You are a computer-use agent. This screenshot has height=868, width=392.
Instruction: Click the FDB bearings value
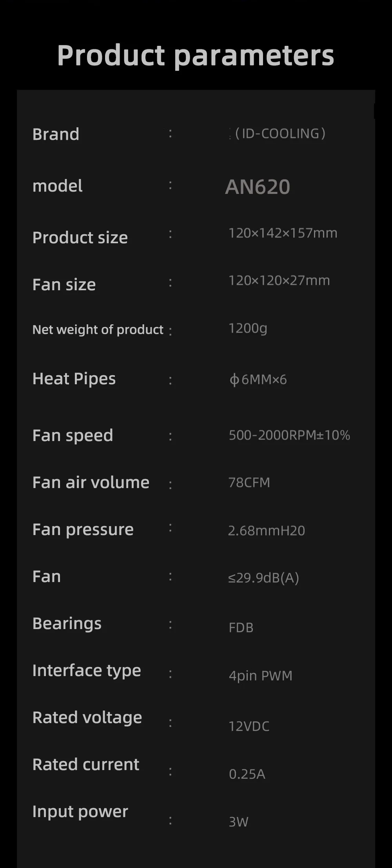tap(241, 627)
